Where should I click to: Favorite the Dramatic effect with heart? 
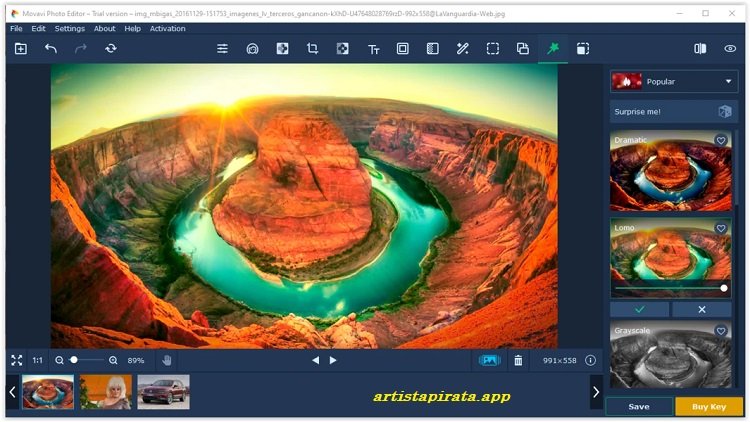click(721, 141)
